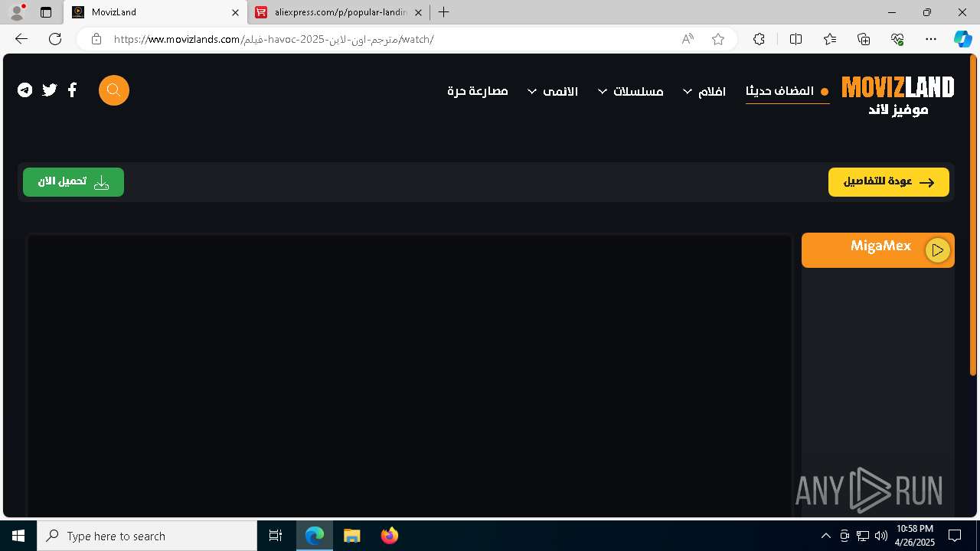The height and width of the screenshot is (551, 980).
Task: Open File Explorer from taskbar
Action: (351, 536)
